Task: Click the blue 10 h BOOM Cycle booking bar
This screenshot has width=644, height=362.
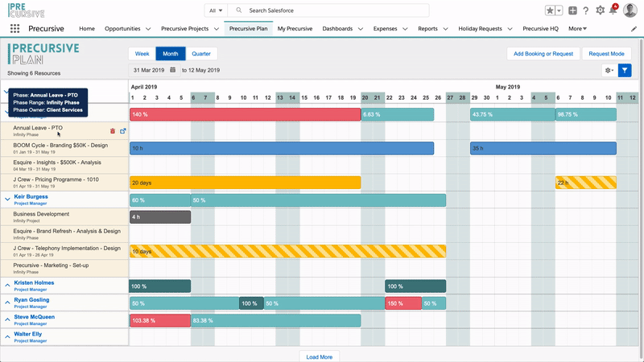Action: pos(282,148)
